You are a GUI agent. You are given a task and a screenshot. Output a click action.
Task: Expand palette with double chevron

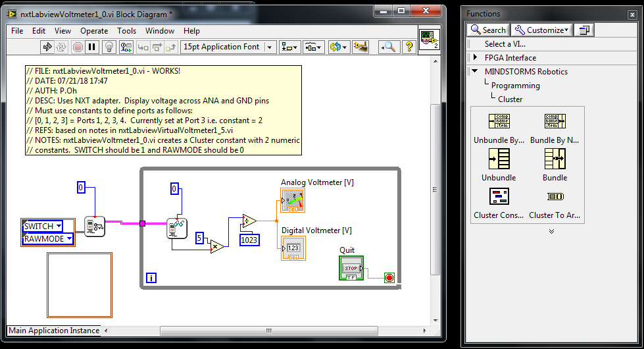coord(552,231)
